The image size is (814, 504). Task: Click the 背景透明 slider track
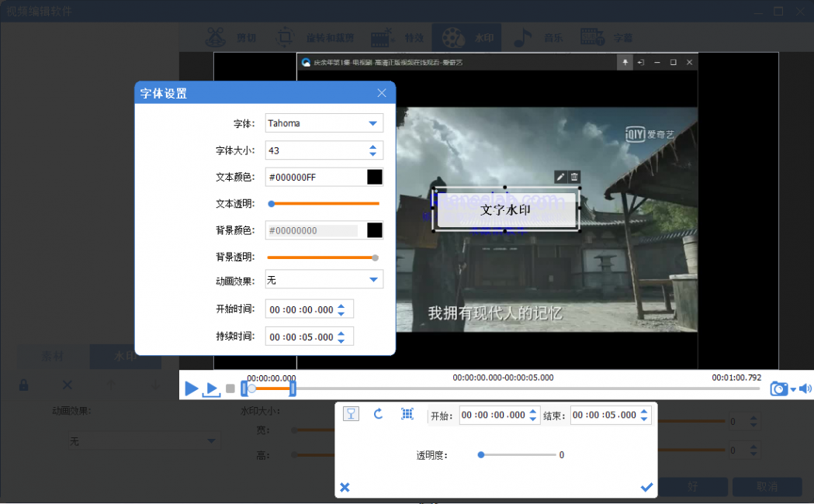click(323, 257)
